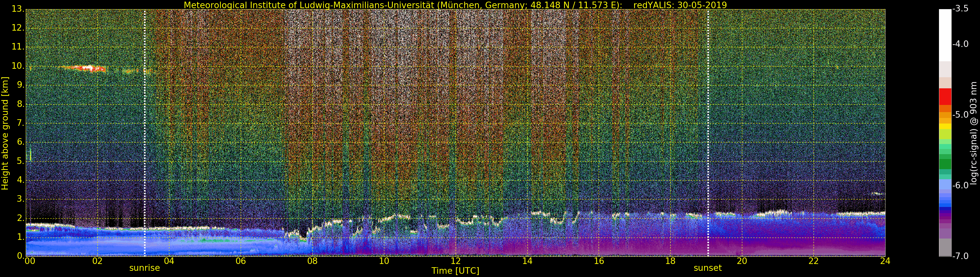Click the 9 km height tick label
This screenshot has height=277, width=980.
(x=20, y=85)
